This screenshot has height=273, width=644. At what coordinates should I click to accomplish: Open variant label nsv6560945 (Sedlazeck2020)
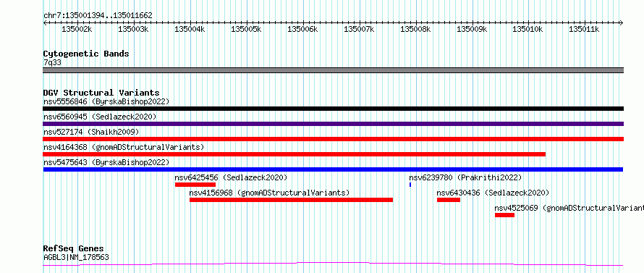(100, 117)
